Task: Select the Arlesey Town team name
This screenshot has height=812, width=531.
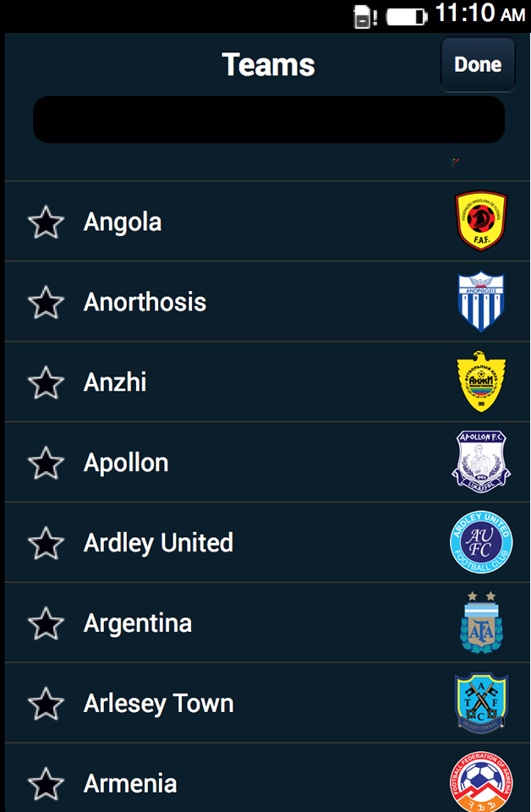Action: 158,704
